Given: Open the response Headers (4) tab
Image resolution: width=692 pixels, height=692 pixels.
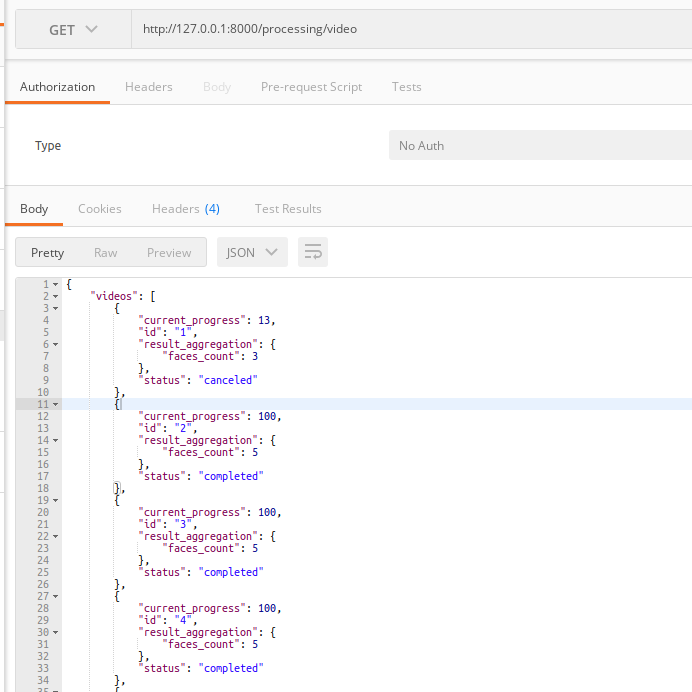Looking at the screenshot, I should pyautogui.click(x=186, y=209).
